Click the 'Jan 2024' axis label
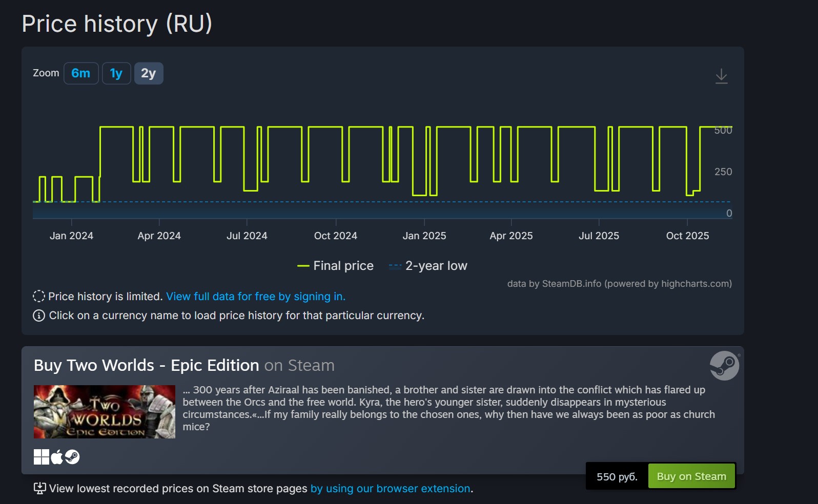The width and height of the screenshot is (818, 504). pyautogui.click(x=71, y=236)
